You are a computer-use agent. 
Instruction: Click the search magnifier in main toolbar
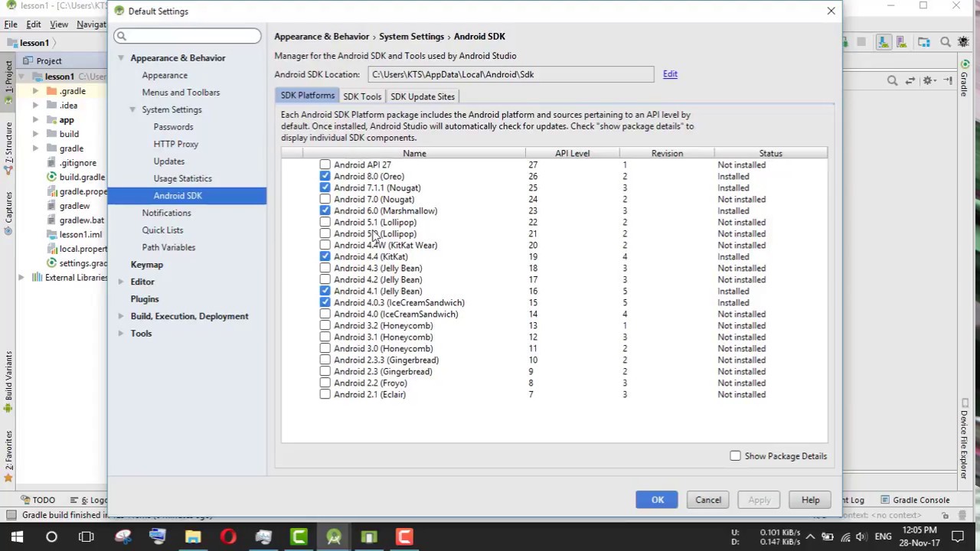coord(946,42)
